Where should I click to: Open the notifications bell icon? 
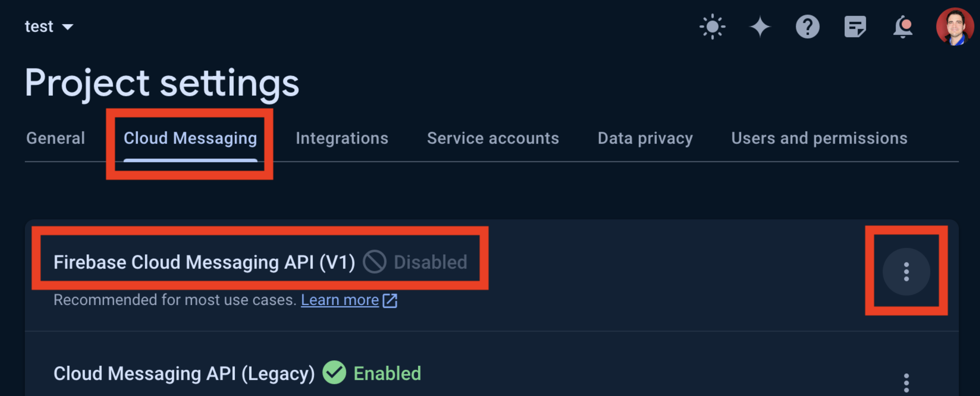tap(903, 27)
